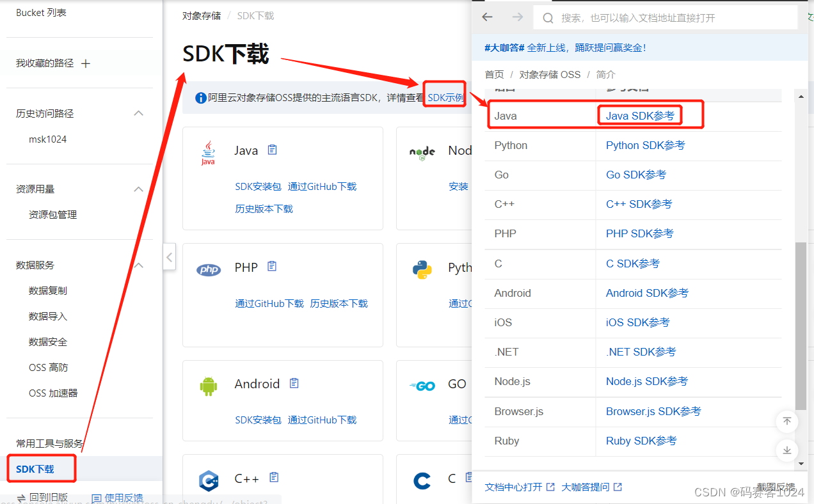Screen dimensions: 814x504
Task: Click Node.js 安装 link
Action: point(459,186)
